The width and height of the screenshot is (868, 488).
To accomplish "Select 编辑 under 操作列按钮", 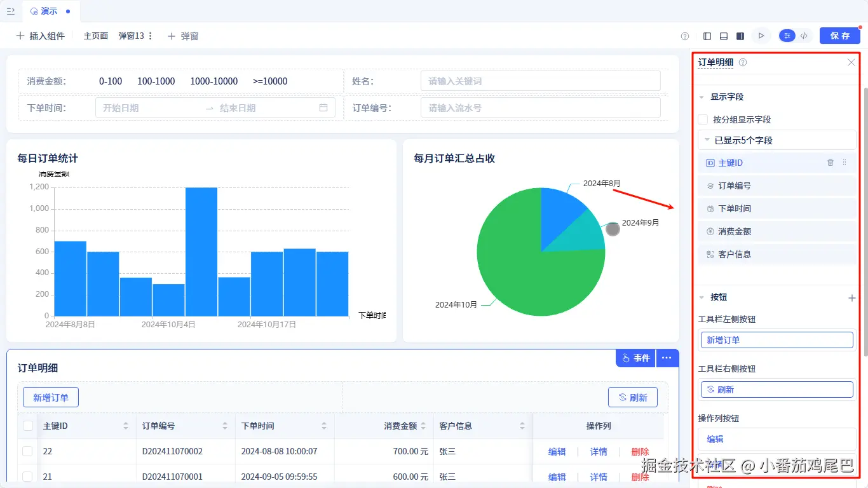I will tap(776, 439).
